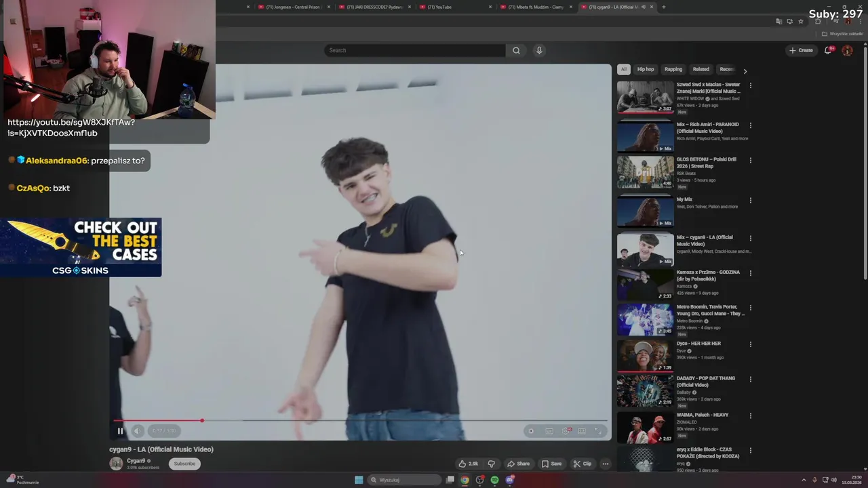Open the youtu.be link in overlay
868x488 pixels.
(x=71, y=127)
